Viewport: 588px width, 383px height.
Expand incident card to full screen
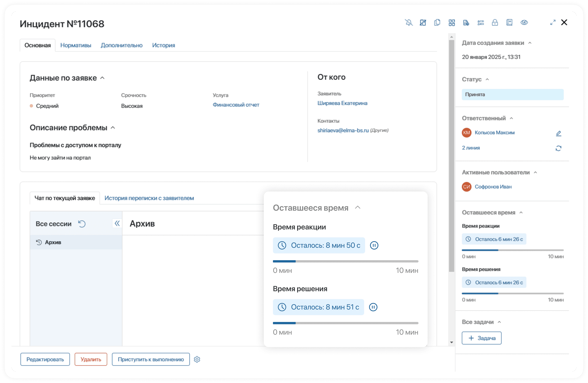coord(553,23)
